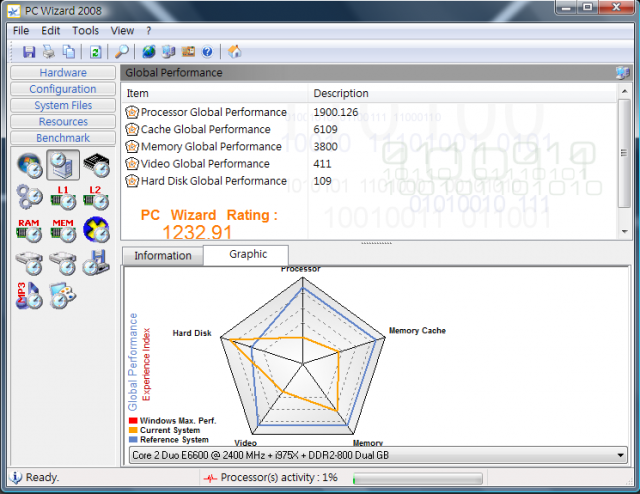Click the toolbar icon left of Help
Image resolution: width=640 pixels, height=494 pixels.
[188, 52]
